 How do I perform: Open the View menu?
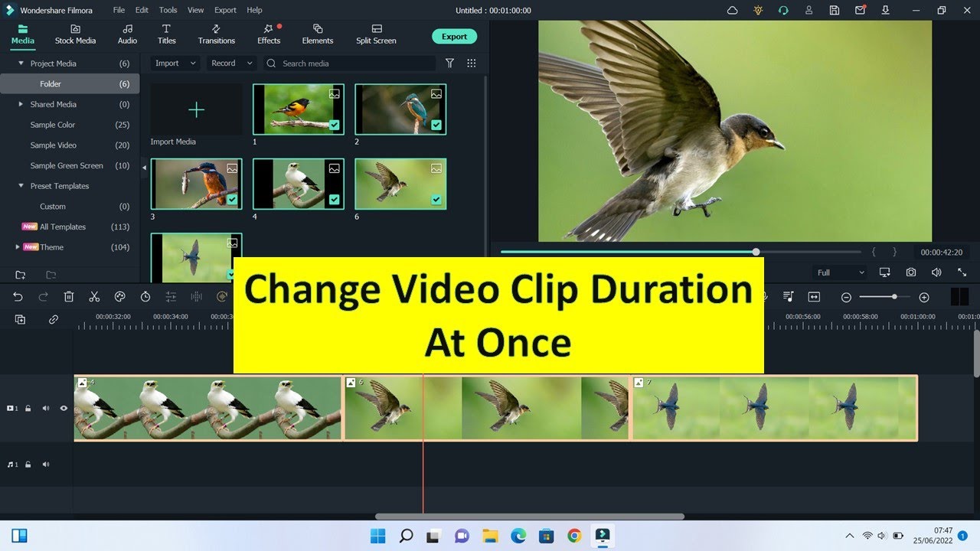[195, 11]
